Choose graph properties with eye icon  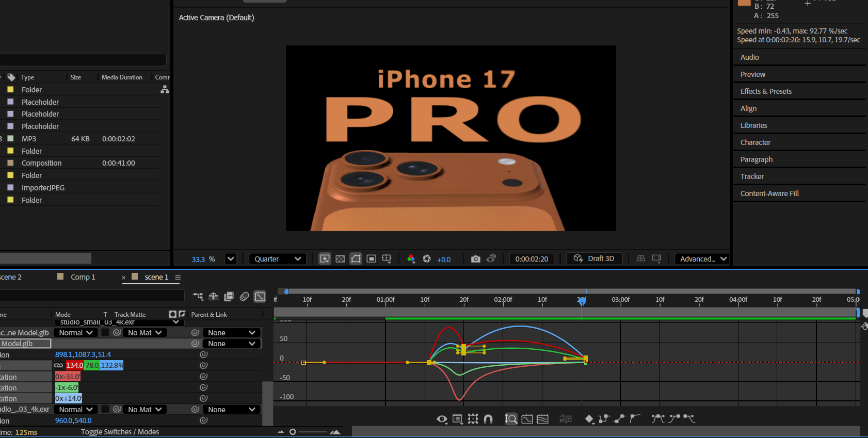click(442, 419)
